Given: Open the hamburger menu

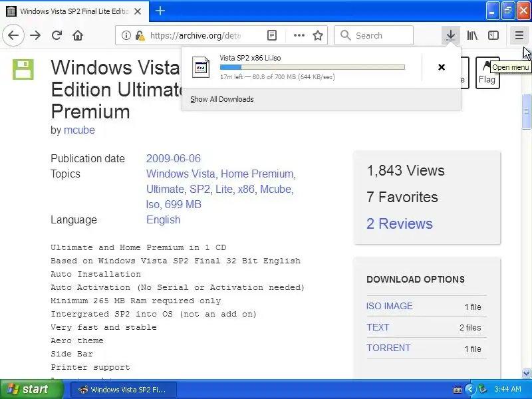Looking at the screenshot, I should [x=519, y=35].
